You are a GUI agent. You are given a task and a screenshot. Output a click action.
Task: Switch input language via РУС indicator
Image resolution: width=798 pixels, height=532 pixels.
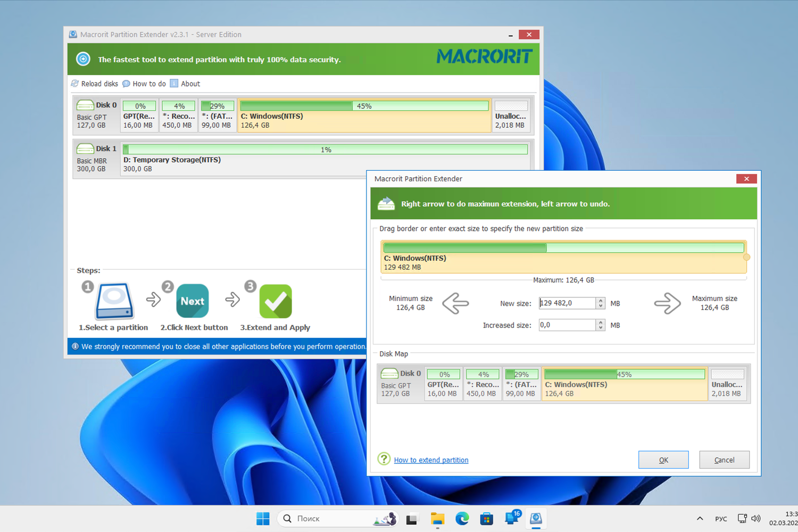click(x=721, y=519)
